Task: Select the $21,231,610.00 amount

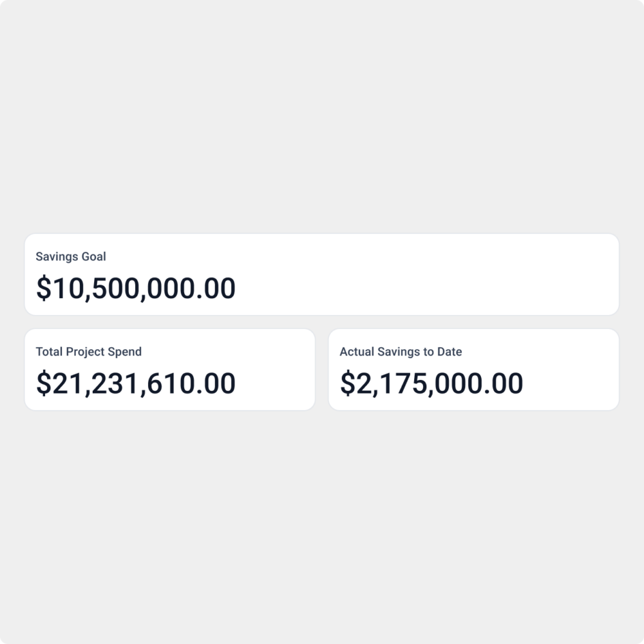Action: (x=136, y=384)
